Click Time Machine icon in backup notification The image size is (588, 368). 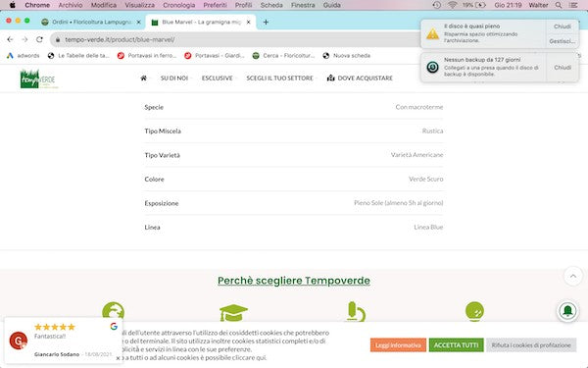[x=433, y=67]
